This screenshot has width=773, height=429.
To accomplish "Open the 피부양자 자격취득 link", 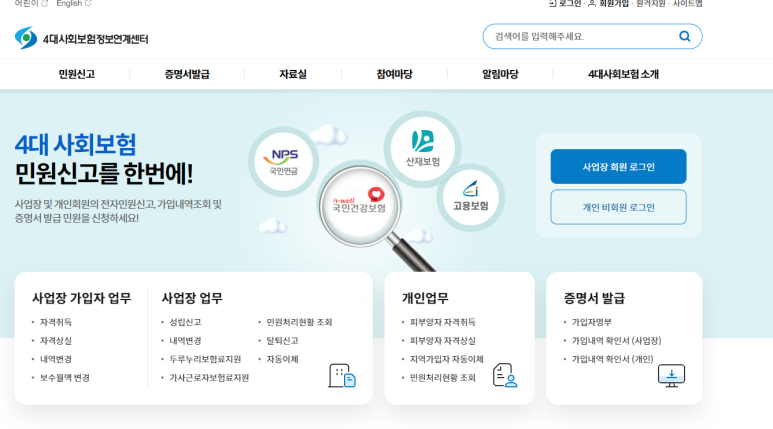I will 443,322.
